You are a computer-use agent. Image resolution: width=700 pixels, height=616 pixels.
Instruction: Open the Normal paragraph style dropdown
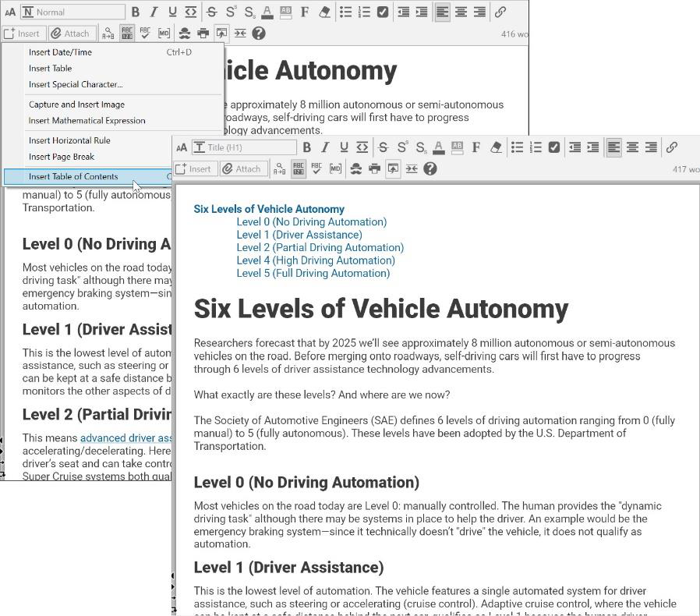(x=72, y=12)
